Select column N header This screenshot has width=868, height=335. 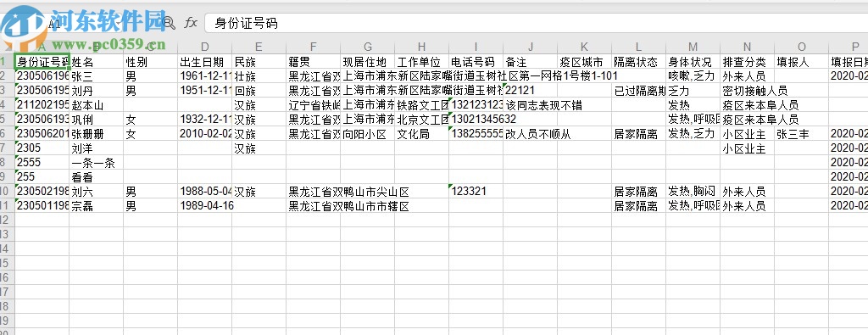[748, 47]
